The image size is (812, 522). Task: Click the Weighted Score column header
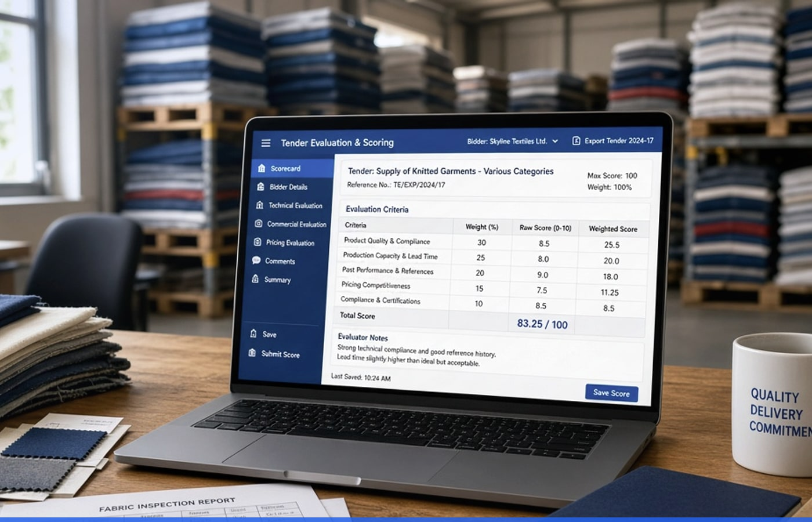613,229
